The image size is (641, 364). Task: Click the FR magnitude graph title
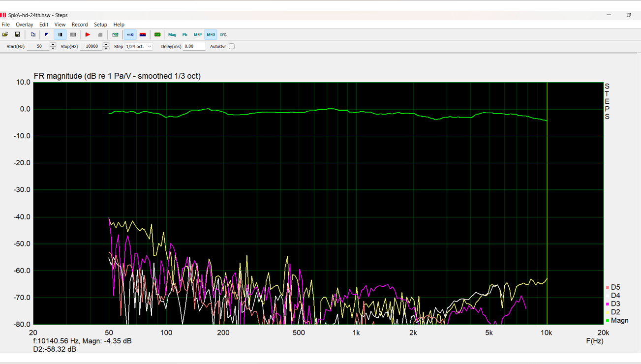point(117,76)
